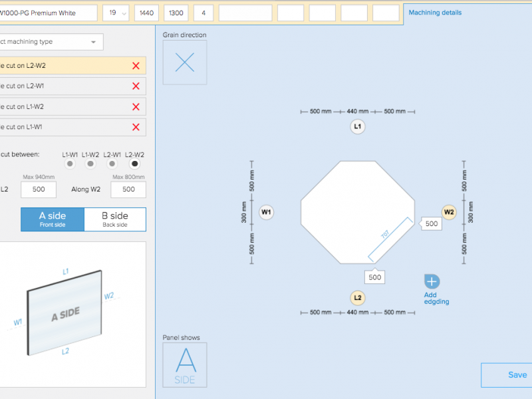The height and width of the screenshot is (399, 532).
Task: Delete the cut on L2-W2 entry
Action: pos(136,66)
